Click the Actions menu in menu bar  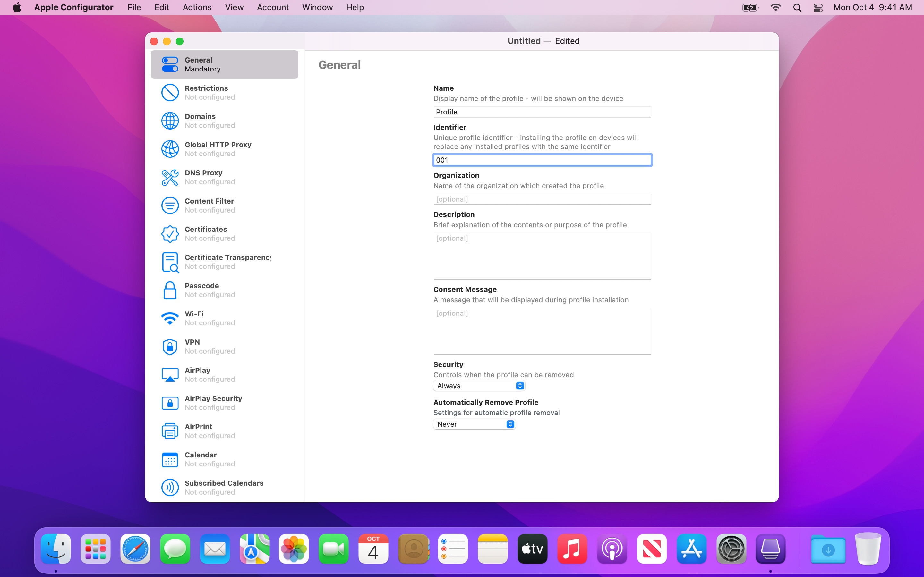(197, 7)
